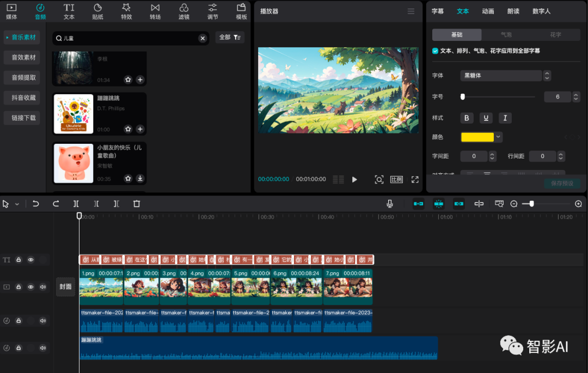588x373 pixels.
Task: Toggle the lock on the subtitle track
Action: (19, 260)
